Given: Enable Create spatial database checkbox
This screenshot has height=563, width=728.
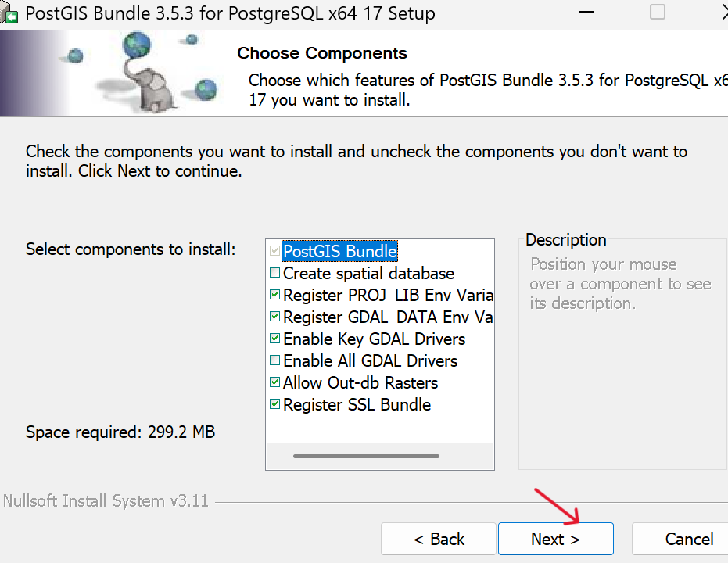Looking at the screenshot, I should coord(275,273).
